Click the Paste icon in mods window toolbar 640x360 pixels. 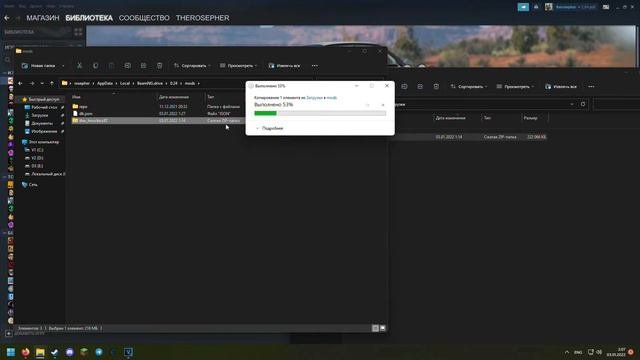click(x=111, y=66)
